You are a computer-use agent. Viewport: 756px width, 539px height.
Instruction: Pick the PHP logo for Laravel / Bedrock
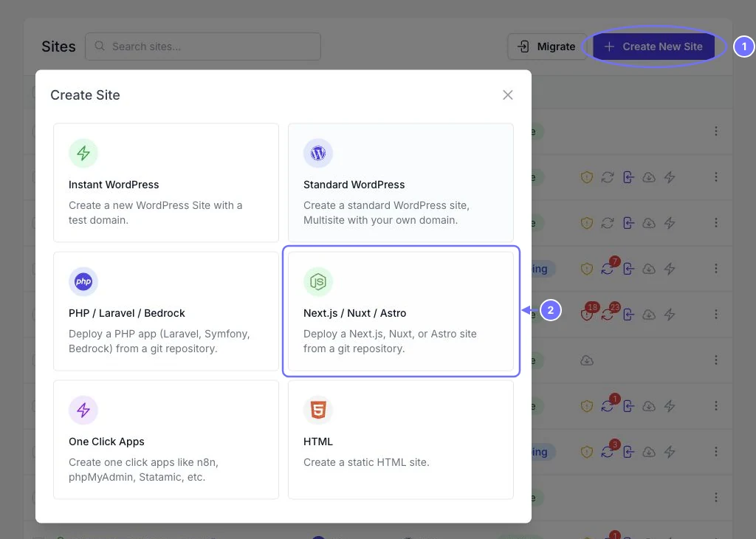click(x=83, y=281)
